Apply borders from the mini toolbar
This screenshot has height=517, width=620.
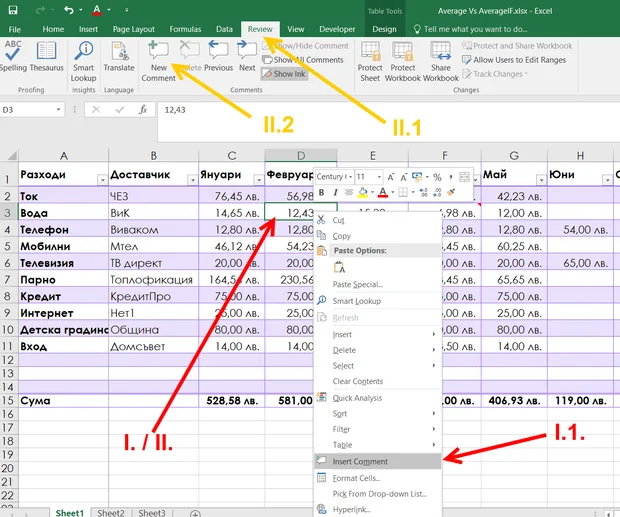pyautogui.click(x=403, y=193)
